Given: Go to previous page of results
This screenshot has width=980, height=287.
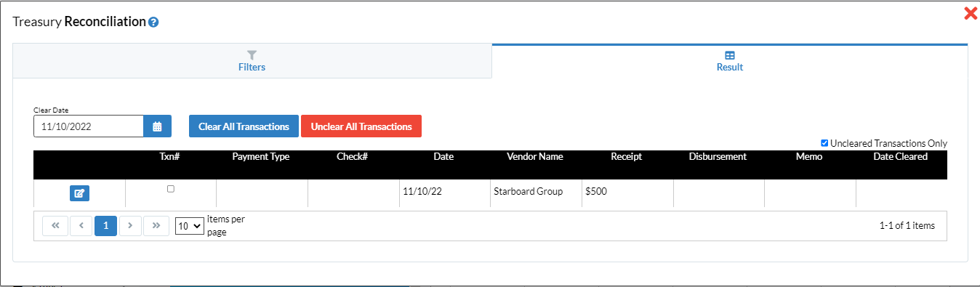Looking at the screenshot, I should click(81, 226).
